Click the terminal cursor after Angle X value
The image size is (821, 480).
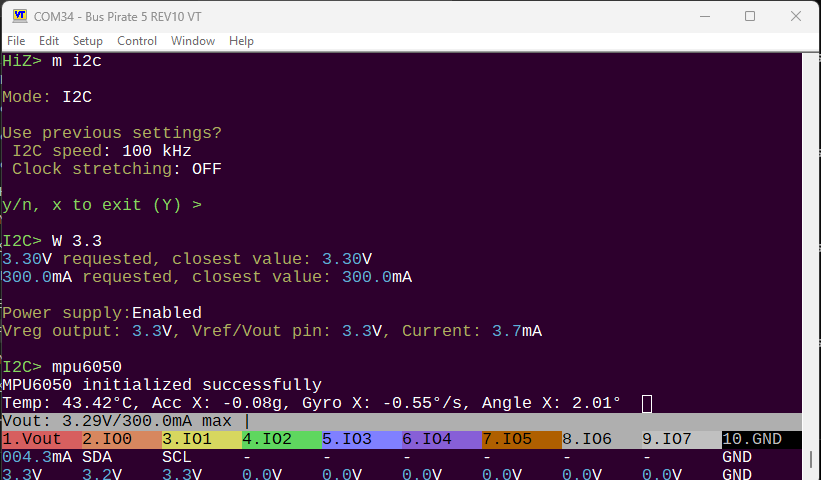[647, 403]
